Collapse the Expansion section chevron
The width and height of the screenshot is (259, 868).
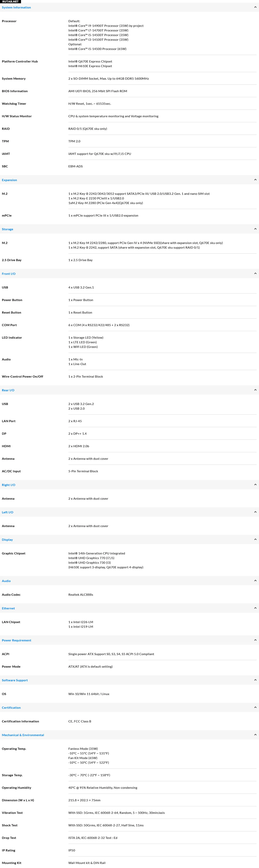pyautogui.click(x=255, y=180)
